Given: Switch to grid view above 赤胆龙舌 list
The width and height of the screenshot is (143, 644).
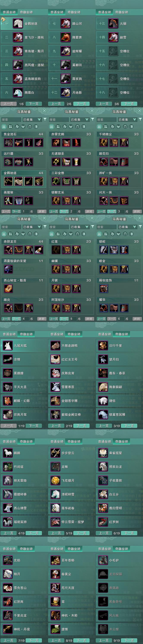Looking at the screenshot, I should coord(10,234).
